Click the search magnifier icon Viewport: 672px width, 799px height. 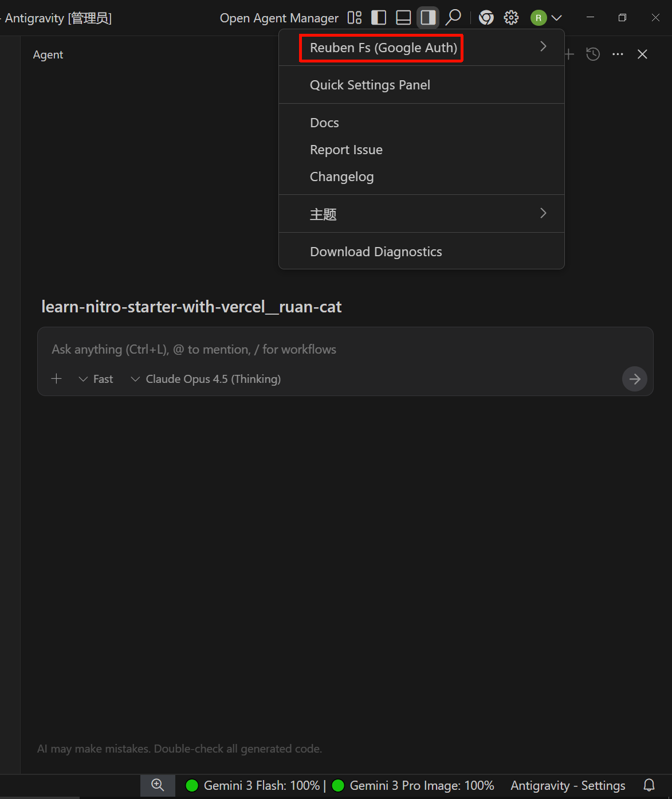(x=453, y=18)
